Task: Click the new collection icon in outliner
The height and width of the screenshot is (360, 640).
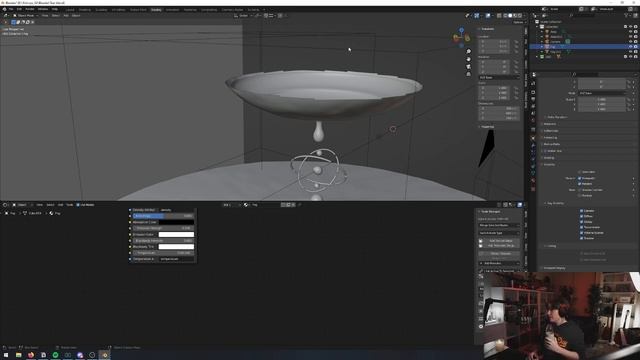Action: pos(635,16)
